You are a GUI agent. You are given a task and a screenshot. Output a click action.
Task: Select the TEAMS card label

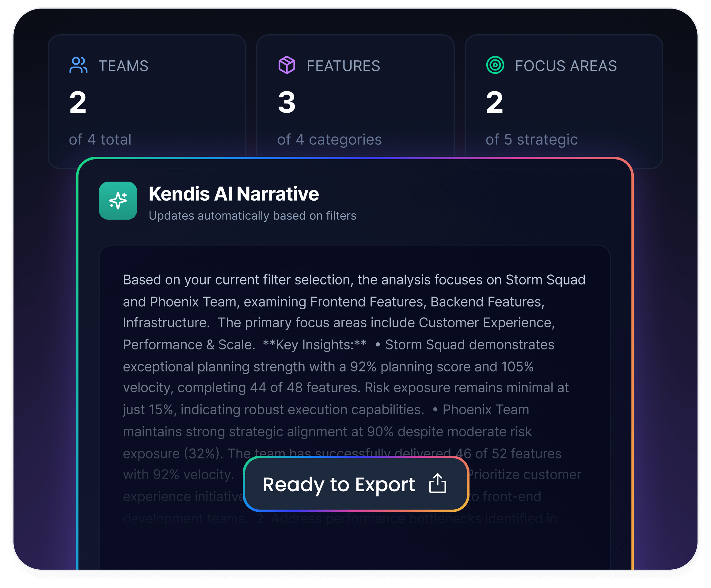point(123,66)
